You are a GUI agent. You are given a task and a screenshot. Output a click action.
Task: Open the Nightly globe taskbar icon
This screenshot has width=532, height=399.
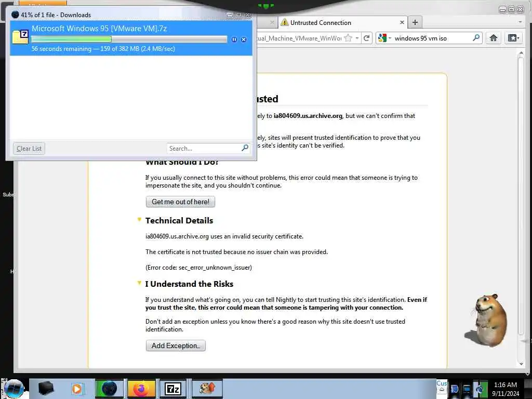[109, 389]
